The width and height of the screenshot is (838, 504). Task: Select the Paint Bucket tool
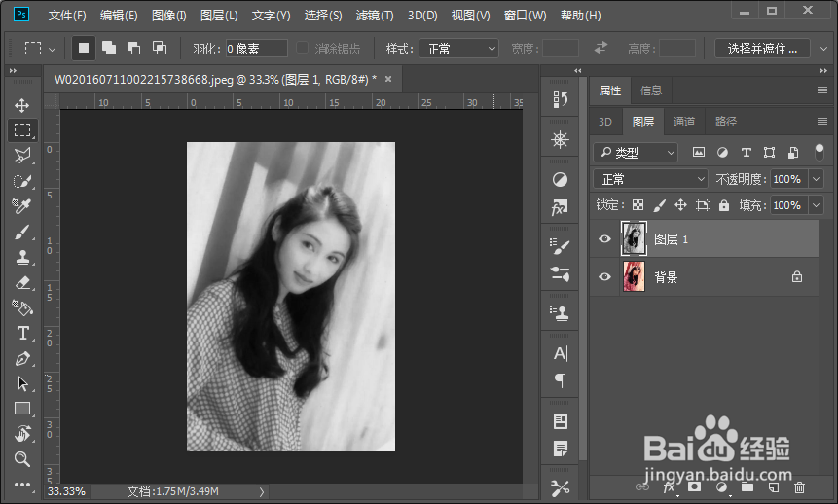(x=22, y=307)
